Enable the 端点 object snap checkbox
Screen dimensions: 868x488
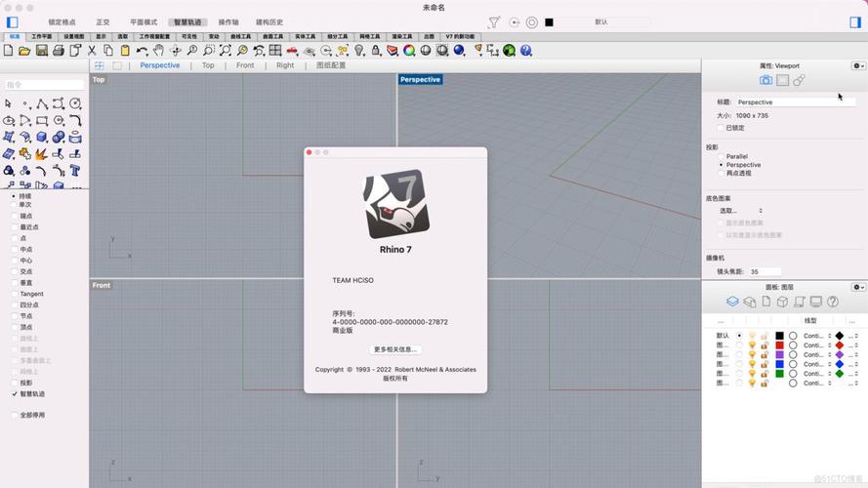15,216
